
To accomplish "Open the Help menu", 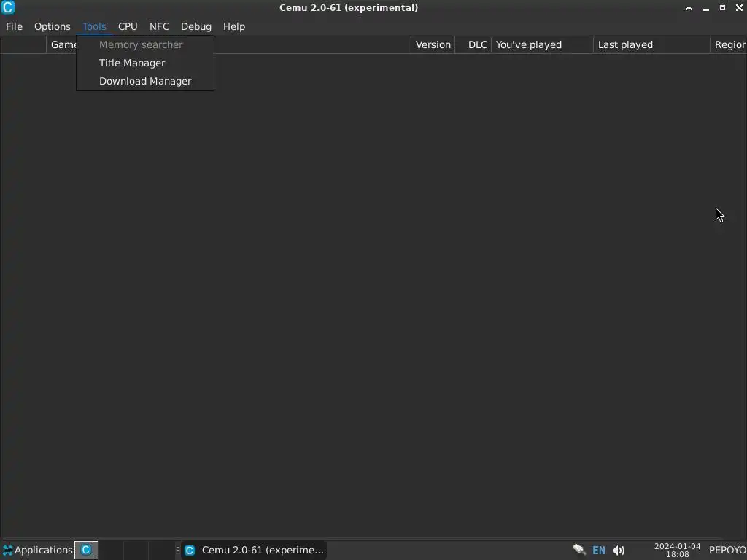I will 234,27.
